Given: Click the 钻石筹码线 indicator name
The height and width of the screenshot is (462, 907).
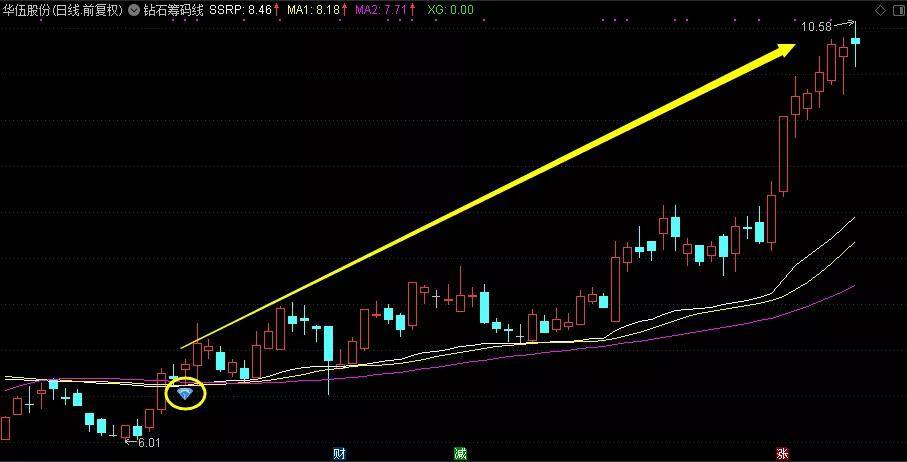Looking at the screenshot, I should pyautogui.click(x=174, y=10).
